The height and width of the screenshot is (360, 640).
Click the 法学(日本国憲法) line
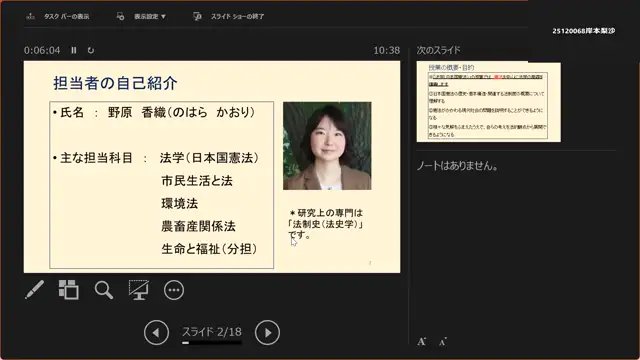coord(209,158)
